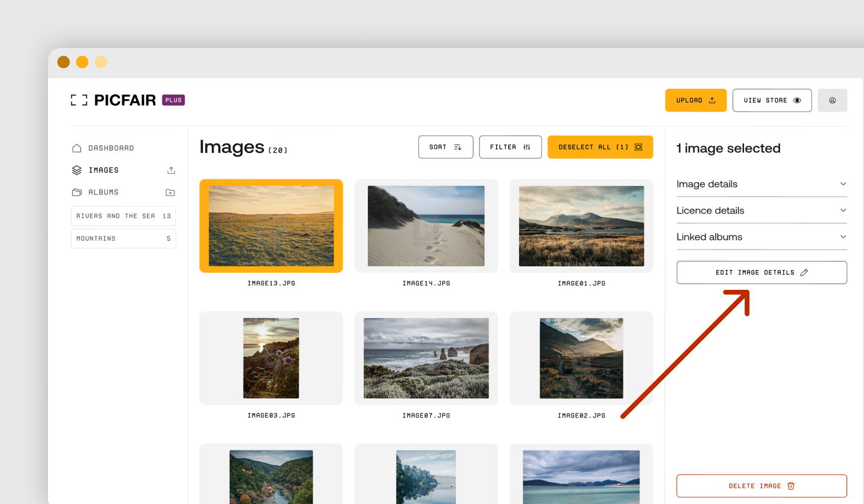The height and width of the screenshot is (504, 864).
Task: Click the IMAGE13.JPG file name
Action: coord(271,283)
